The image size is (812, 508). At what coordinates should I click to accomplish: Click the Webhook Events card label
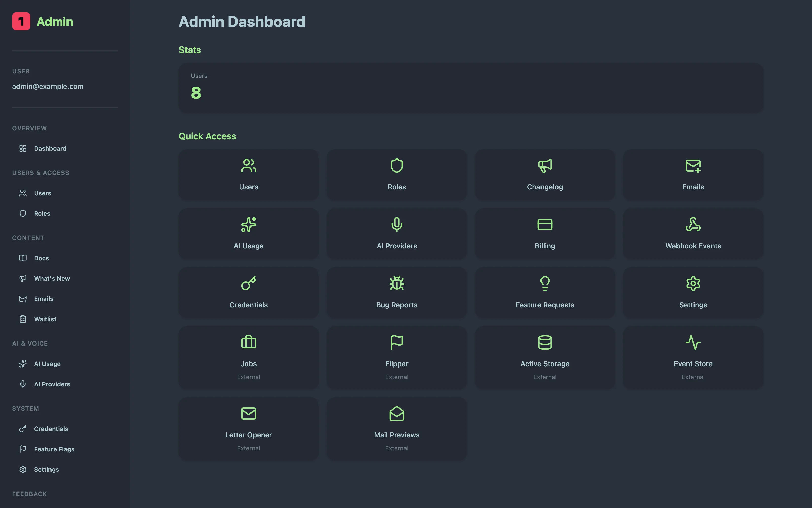point(693,246)
